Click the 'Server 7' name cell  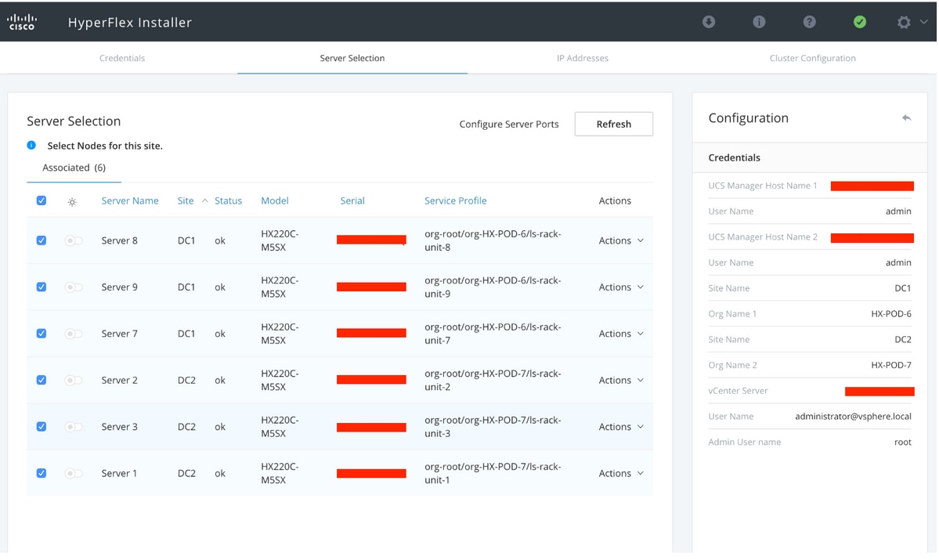point(119,334)
